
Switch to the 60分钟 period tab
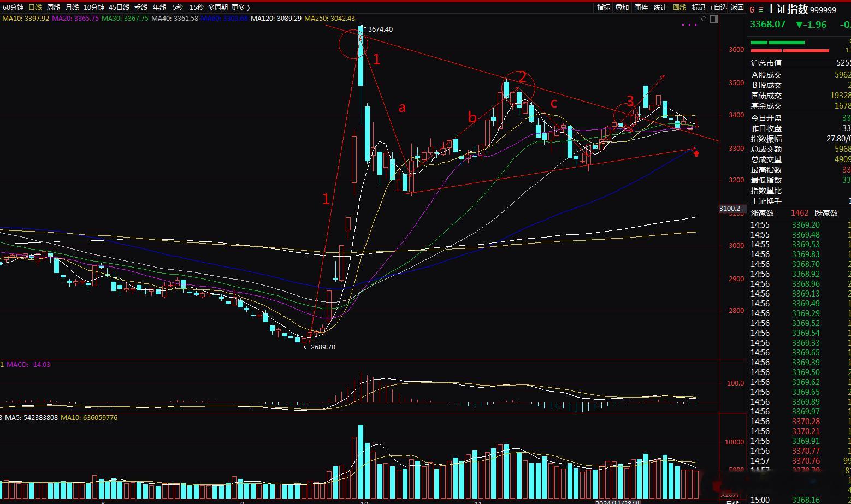[13, 8]
